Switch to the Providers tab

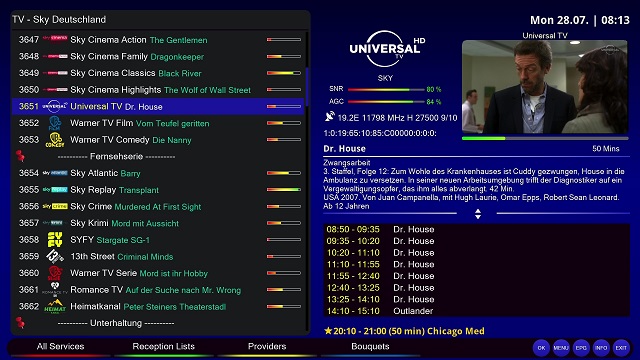[267, 347]
